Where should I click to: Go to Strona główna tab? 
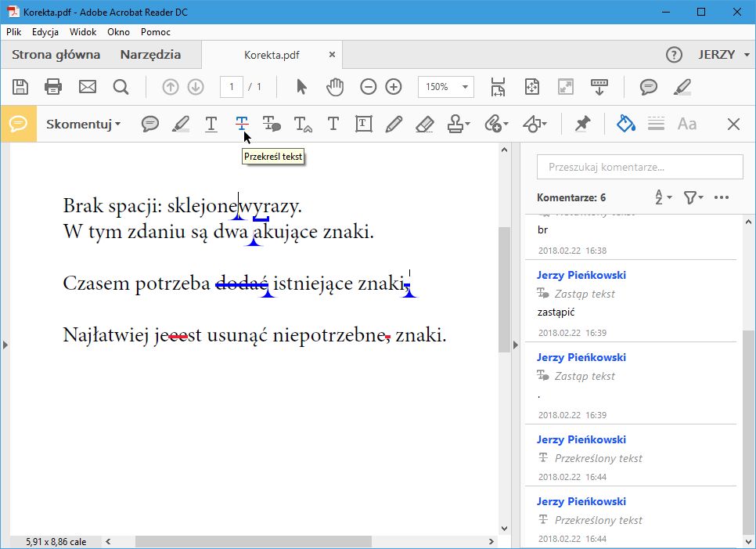(56, 55)
